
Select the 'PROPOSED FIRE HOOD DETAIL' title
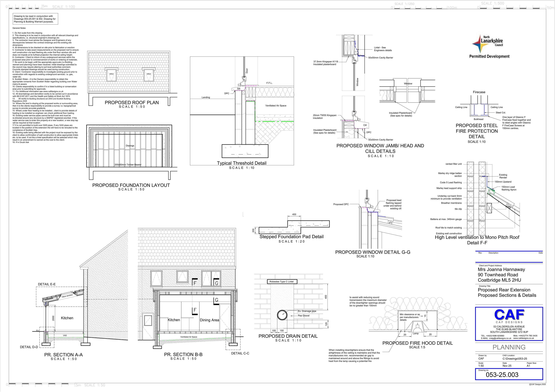[x=417, y=343]
